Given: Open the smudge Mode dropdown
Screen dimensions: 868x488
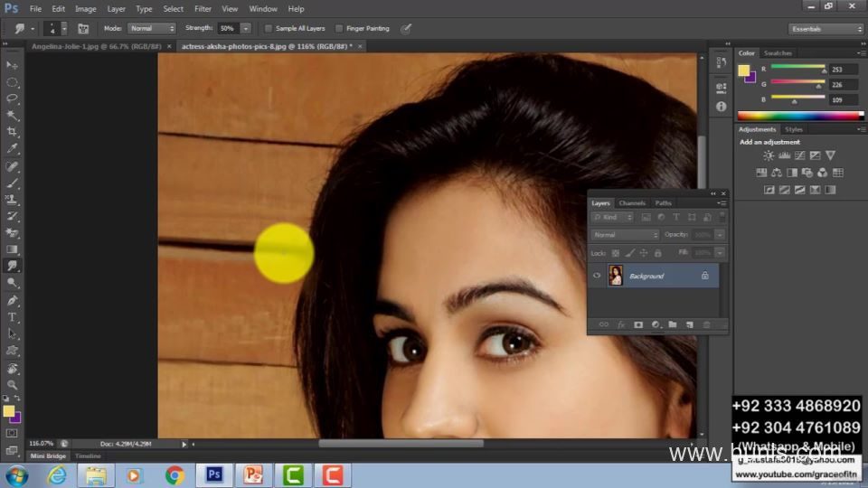Looking at the screenshot, I should click(x=151, y=29).
